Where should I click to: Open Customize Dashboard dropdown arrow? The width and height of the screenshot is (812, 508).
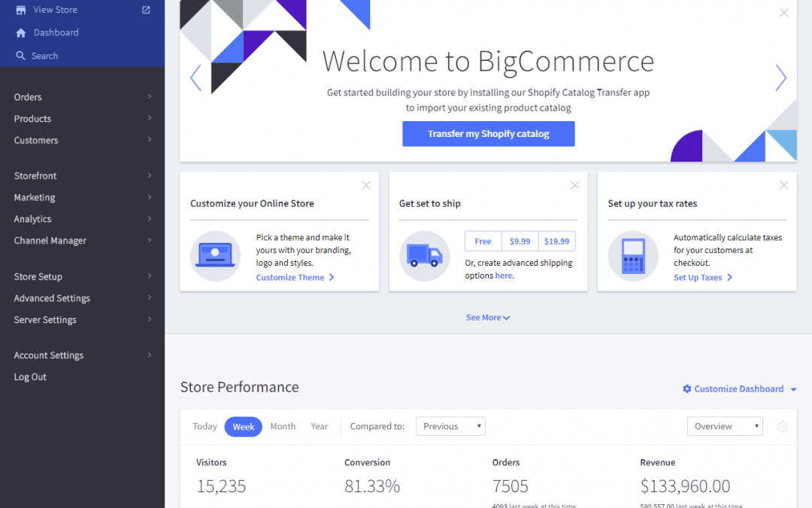793,389
